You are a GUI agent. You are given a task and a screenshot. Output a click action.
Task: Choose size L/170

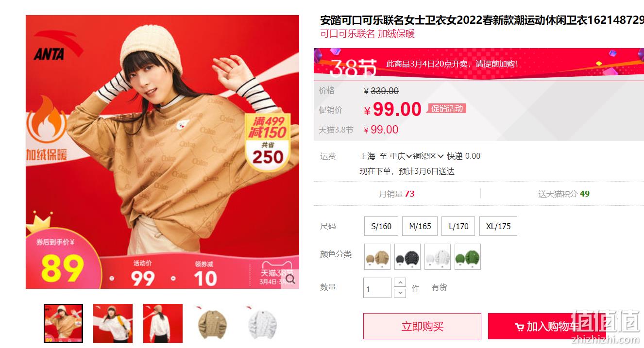(x=458, y=226)
